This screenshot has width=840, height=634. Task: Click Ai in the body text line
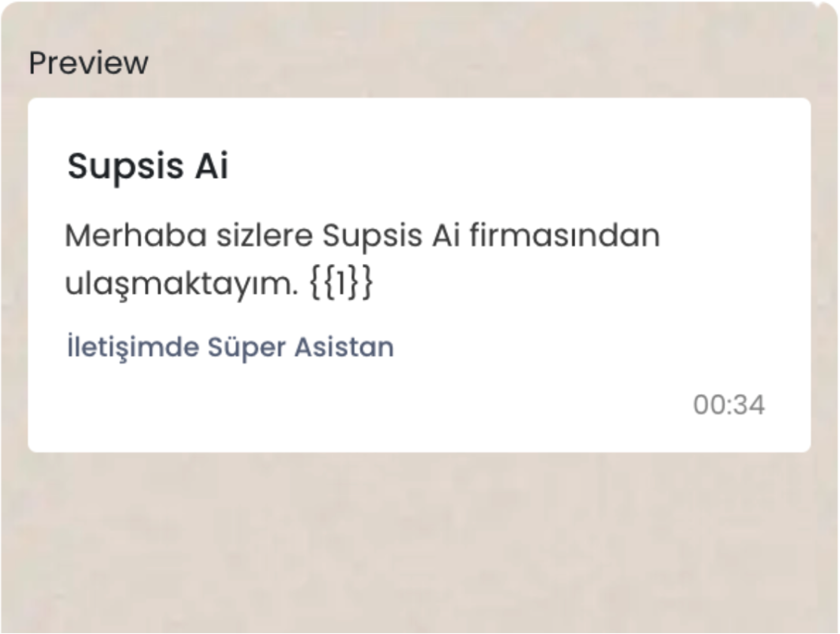[446, 235]
